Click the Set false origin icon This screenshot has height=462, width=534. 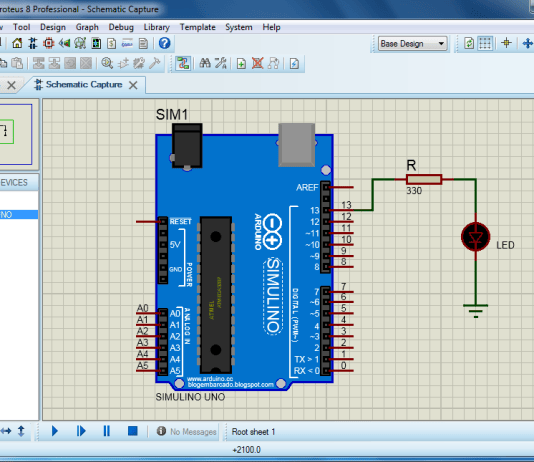[506, 43]
